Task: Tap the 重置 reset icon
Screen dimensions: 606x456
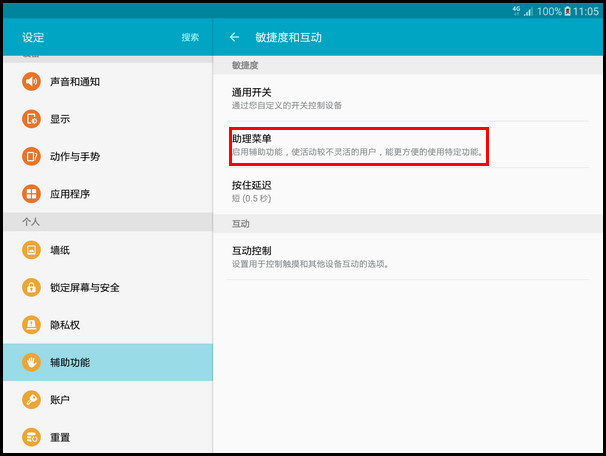Action: pyautogui.click(x=31, y=437)
